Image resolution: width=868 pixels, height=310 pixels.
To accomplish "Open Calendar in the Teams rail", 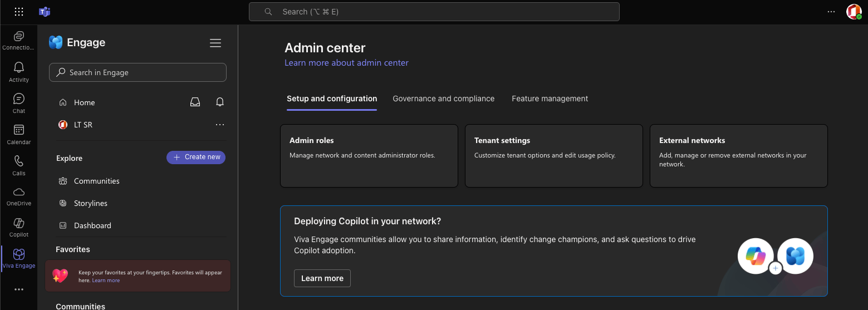I will click(x=18, y=134).
